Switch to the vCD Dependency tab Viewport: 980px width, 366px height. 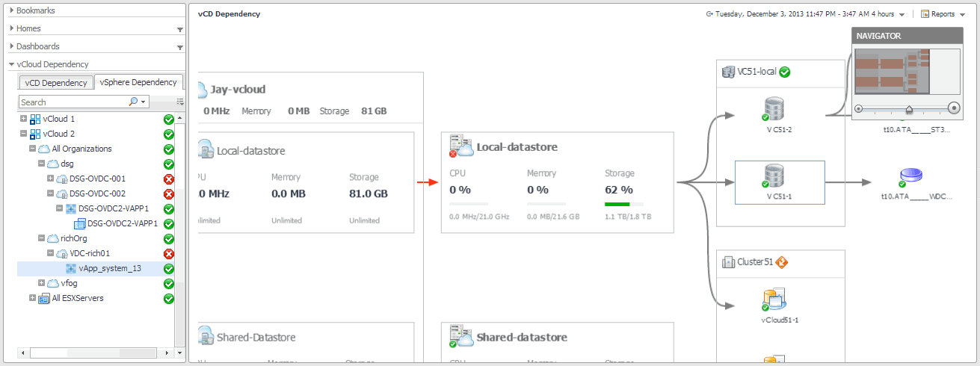point(55,83)
